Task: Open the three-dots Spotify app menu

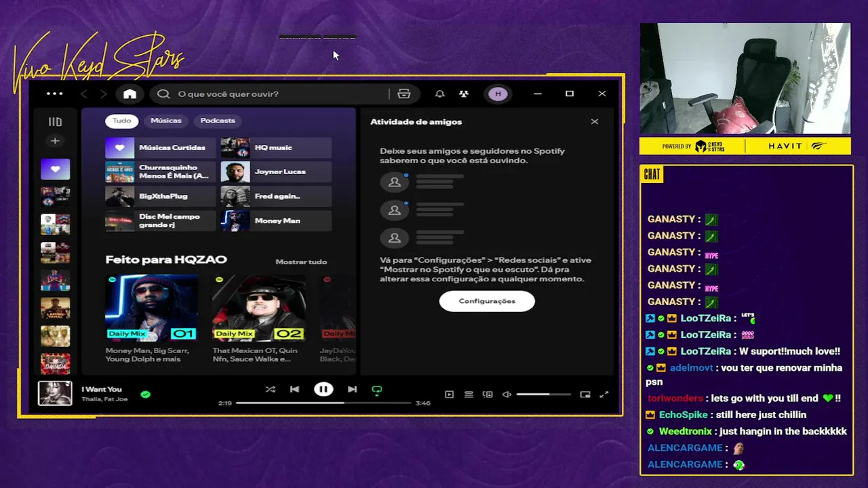Action: point(54,94)
